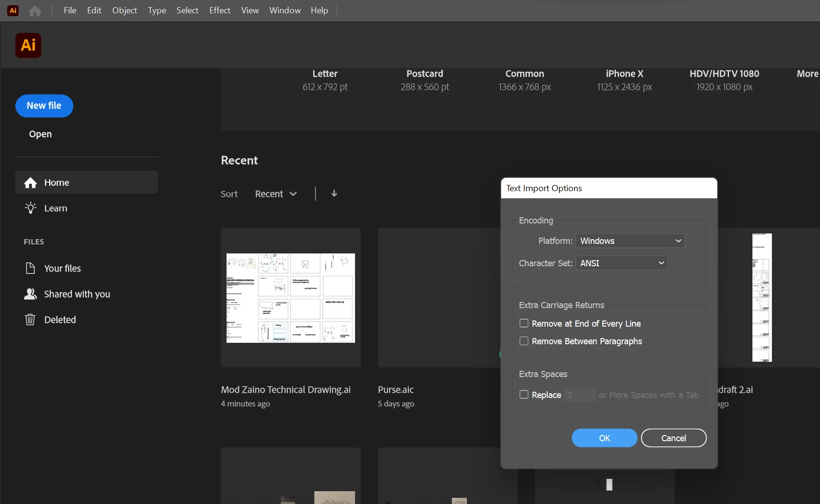Enable Remove at End of Every Line
The width and height of the screenshot is (820, 504).
(x=524, y=323)
